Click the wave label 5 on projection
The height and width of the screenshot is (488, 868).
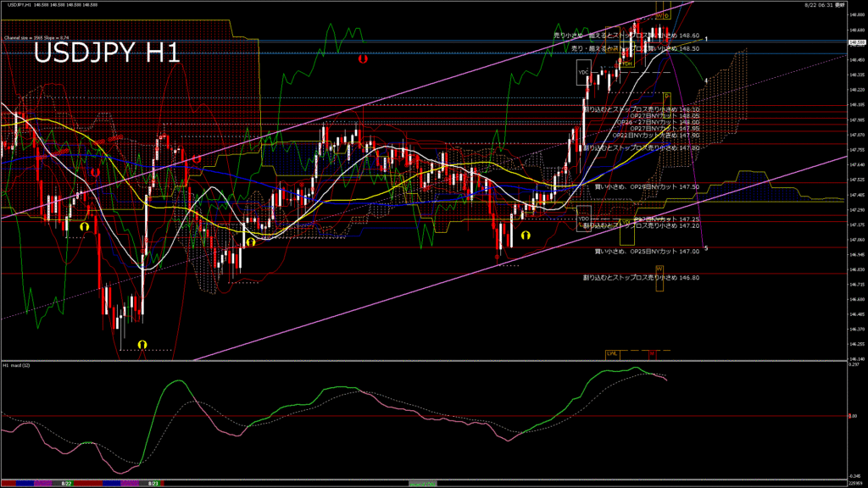tap(706, 247)
